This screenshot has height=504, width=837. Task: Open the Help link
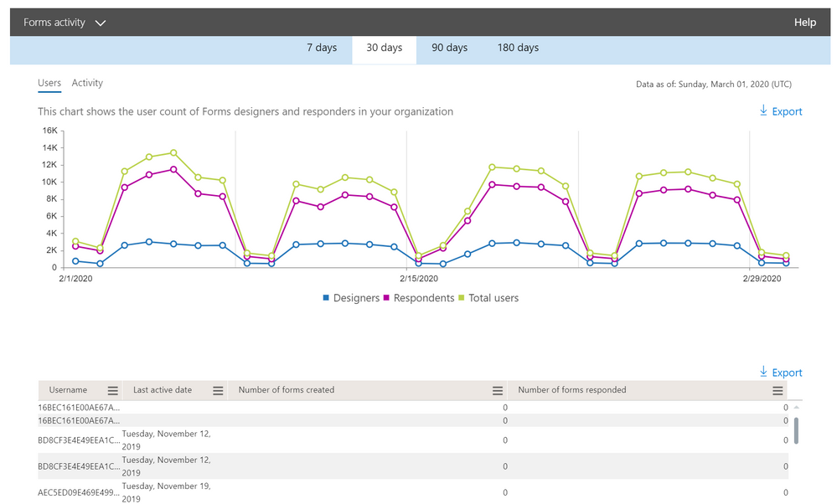[804, 23]
